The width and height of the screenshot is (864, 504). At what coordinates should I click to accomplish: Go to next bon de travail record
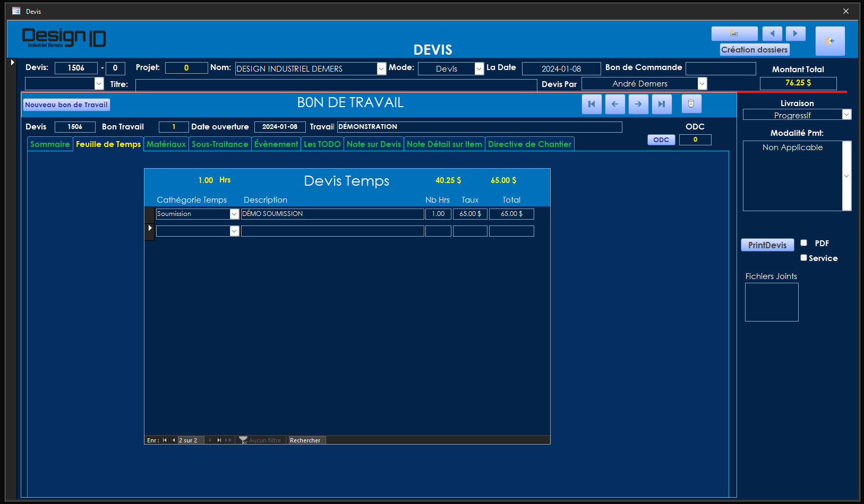click(638, 104)
